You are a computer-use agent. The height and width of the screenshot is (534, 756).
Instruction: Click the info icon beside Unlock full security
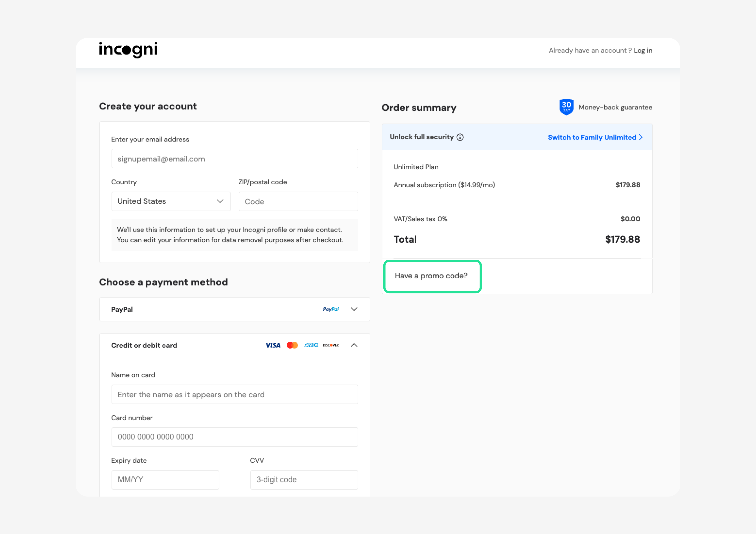[x=460, y=137]
